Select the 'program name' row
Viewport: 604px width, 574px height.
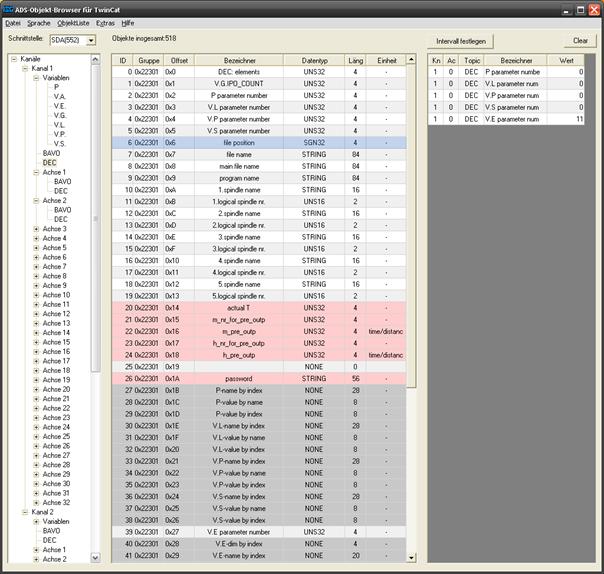259,178
